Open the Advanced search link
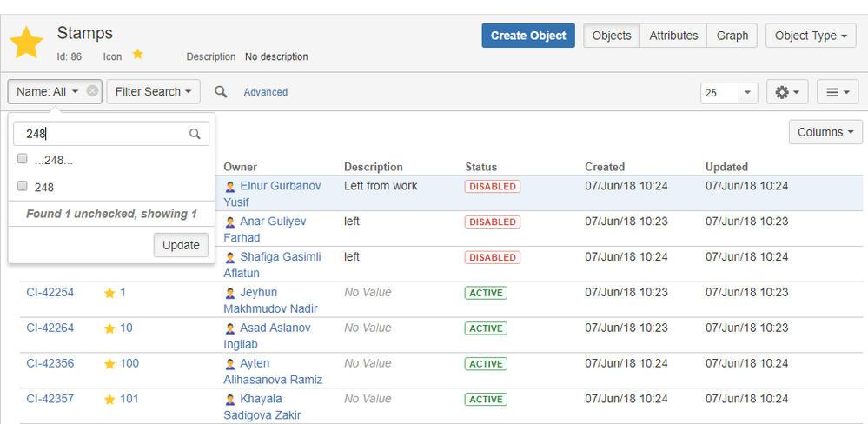The height and width of the screenshot is (424, 868). coord(266,92)
